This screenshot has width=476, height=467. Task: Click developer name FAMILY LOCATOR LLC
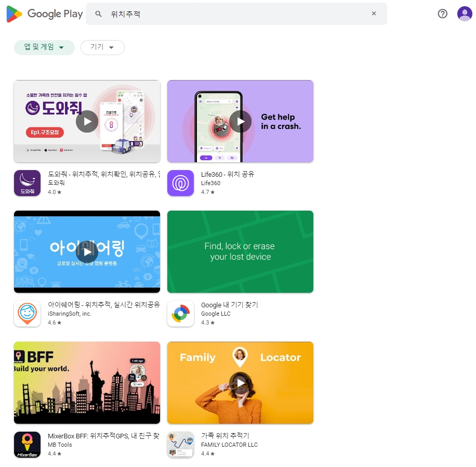tap(229, 445)
